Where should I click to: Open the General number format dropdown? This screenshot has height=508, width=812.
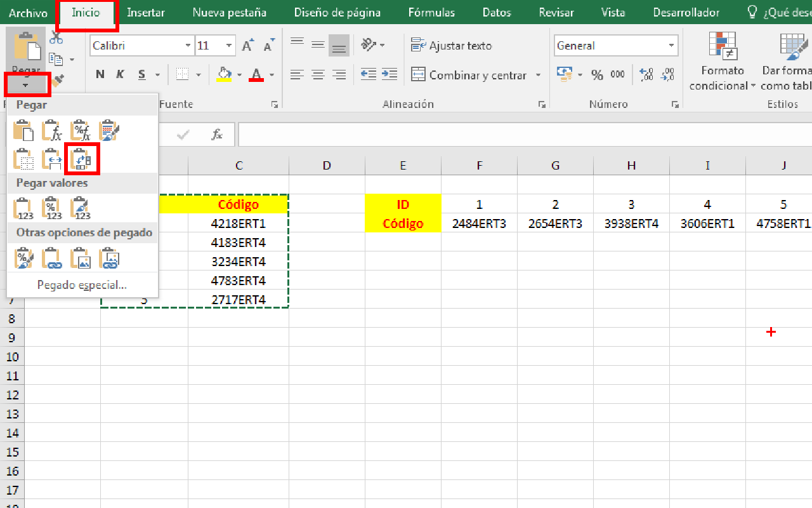click(x=671, y=45)
